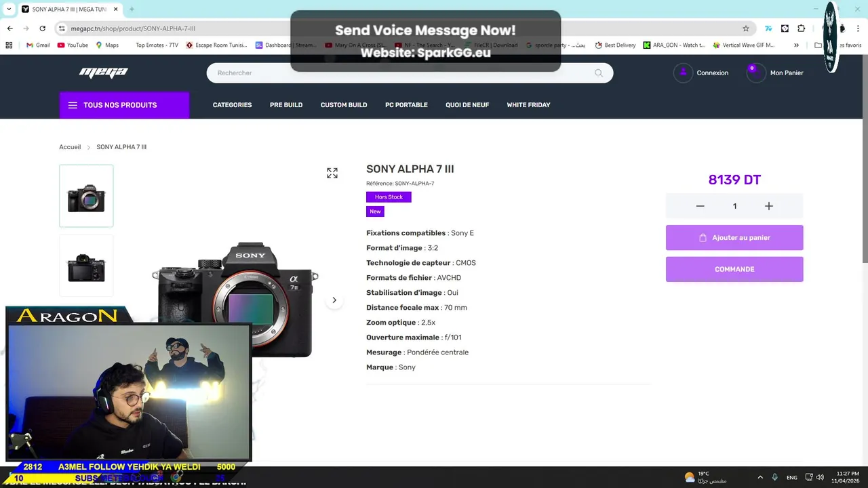The width and height of the screenshot is (868, 488).
Task: Click the COMMANDE button
Action: (734, 269)
